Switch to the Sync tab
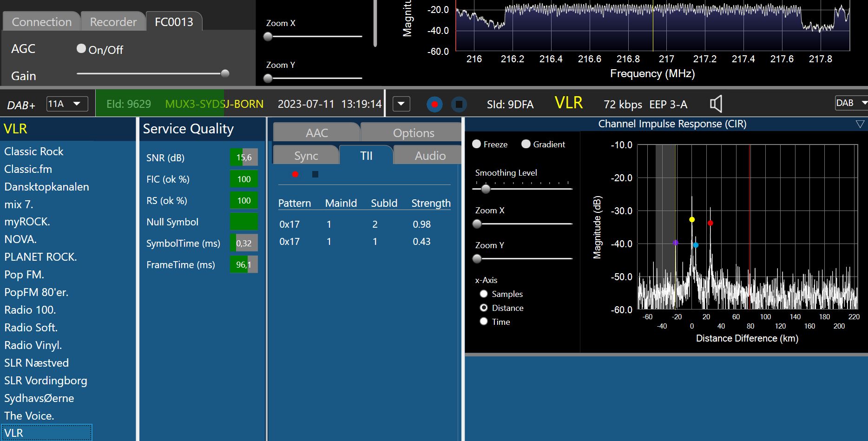The image size is (868, 441). click(306, 156)
